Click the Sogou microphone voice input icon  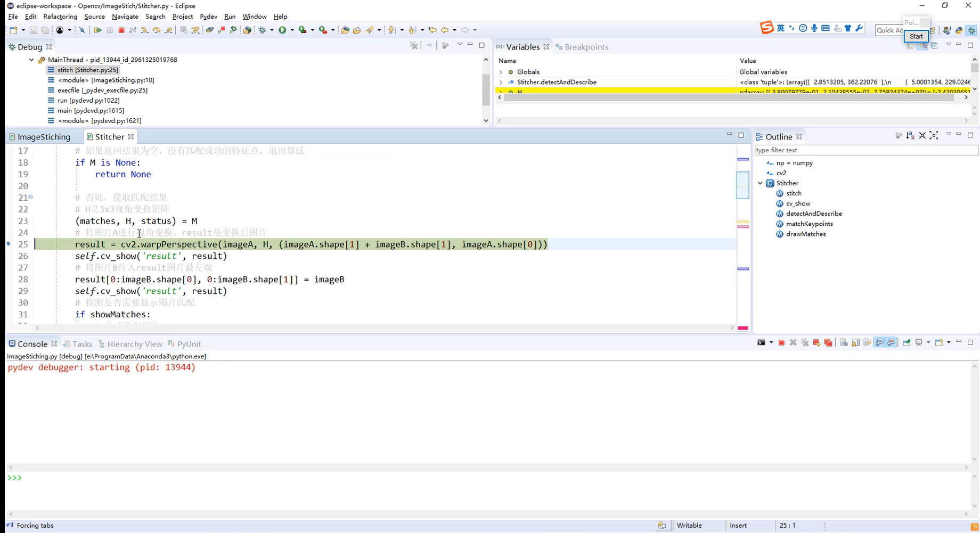[x=814, y=28]
